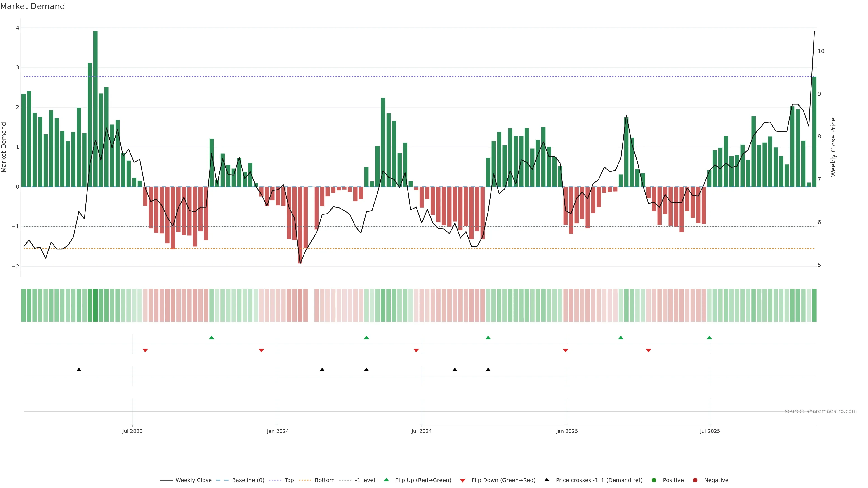The height and width of the screenshot is (488, 868).
Task: Click the red Flip Down legend triangle icon
Action: click(463, 481)
